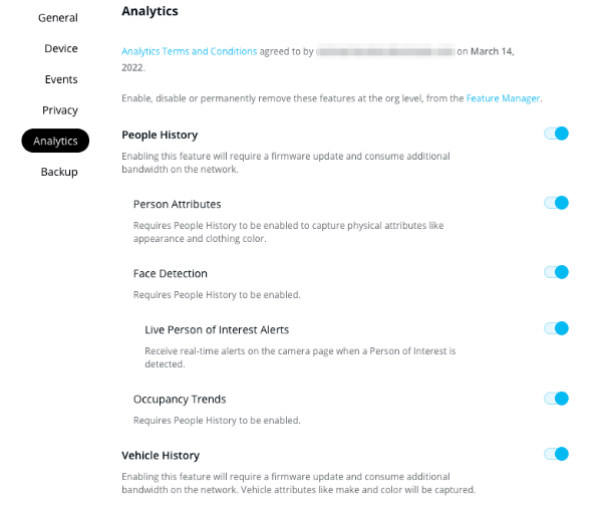The height and width of the screenshot is (507, 605).
Task: Click the Face Detection label text
Action: click(170, 273)
